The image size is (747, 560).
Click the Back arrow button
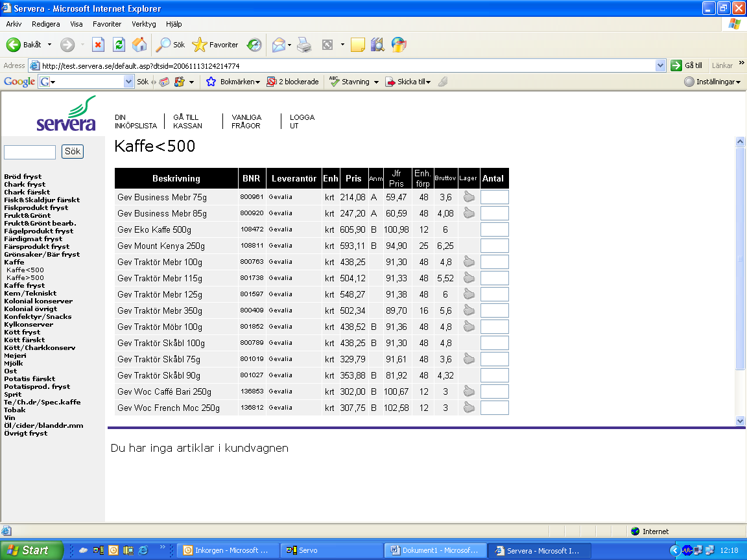14,45
